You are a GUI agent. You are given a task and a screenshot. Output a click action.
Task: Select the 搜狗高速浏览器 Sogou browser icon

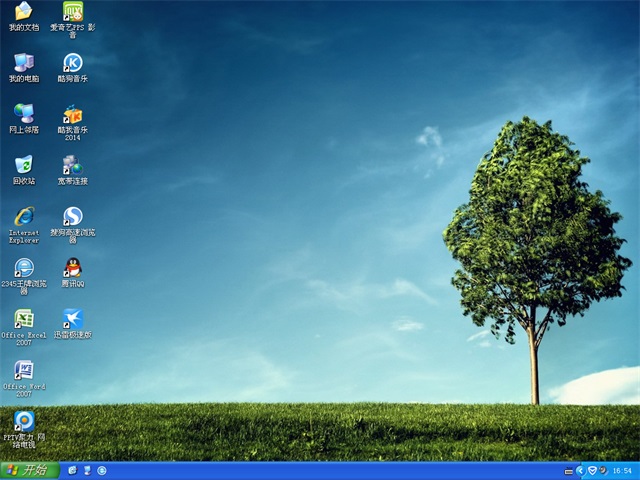coord(72,216)
